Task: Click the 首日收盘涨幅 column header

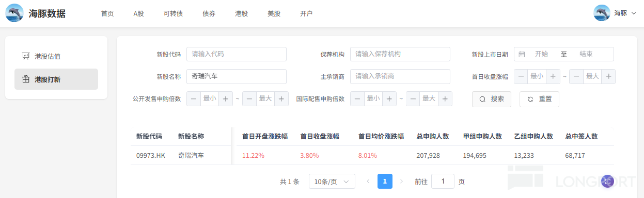Action: point(320,137)
